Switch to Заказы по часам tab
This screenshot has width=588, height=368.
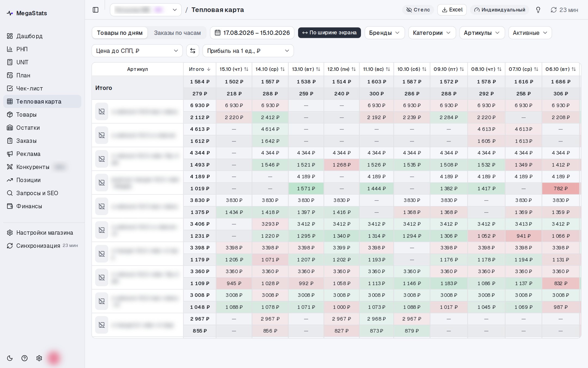tap(177, 33)
